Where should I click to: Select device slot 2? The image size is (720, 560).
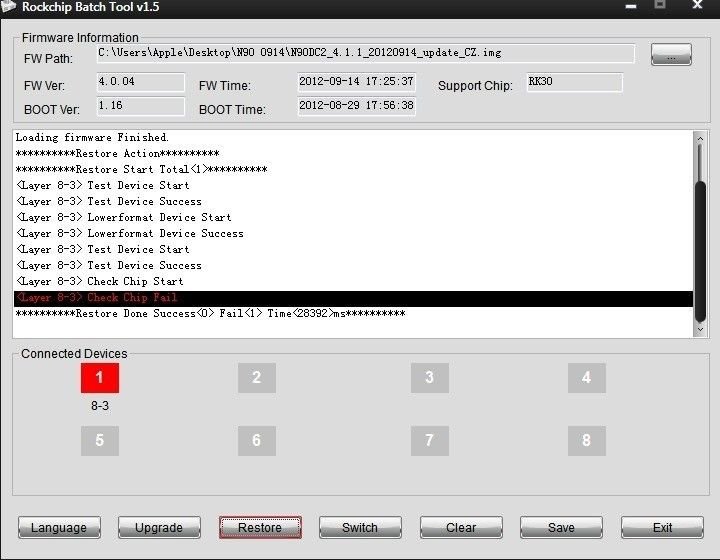pyautogui.click(x=257, y=378)
